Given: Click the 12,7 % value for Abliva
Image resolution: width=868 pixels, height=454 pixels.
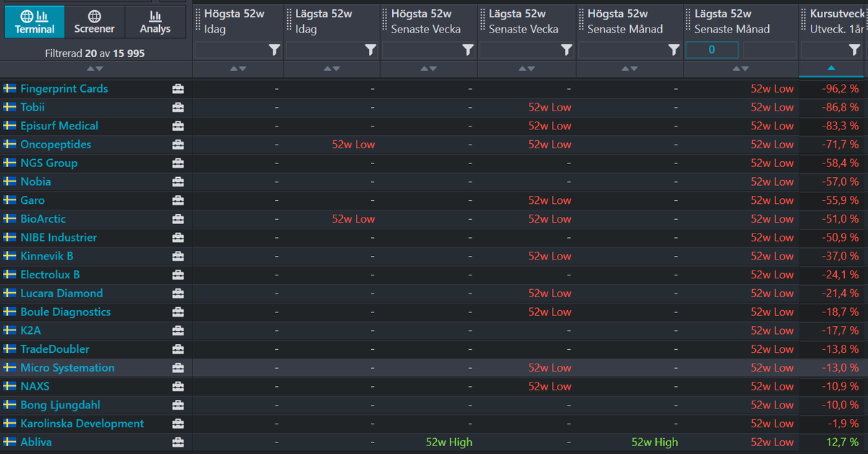Looking at the screenshot, I should coord(843,442).
